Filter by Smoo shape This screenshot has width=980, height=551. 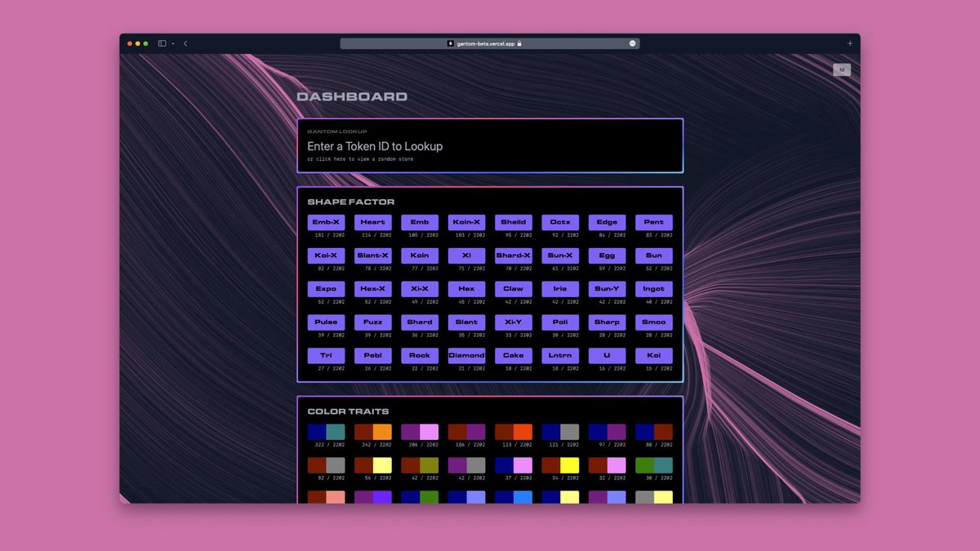(x=654, y=322)
